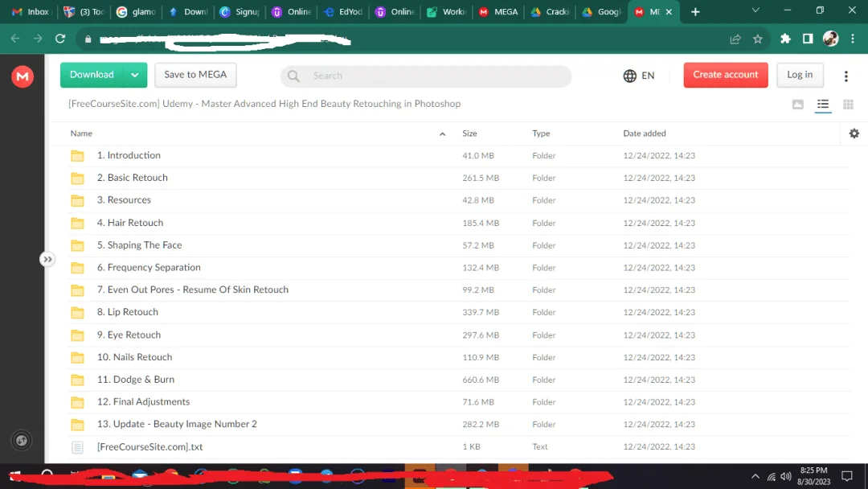
Task: Select the 10. Nails Retouch row
Action: point(458,357)
